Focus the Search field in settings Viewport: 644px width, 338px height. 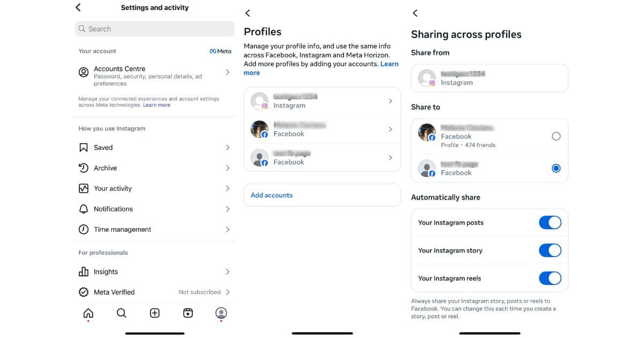click(x=155, y=29)
